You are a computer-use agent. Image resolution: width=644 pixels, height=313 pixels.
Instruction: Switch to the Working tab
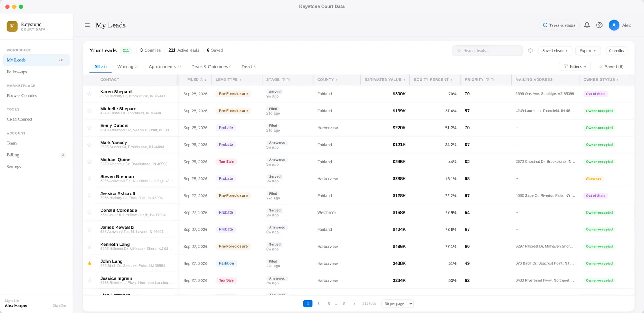pos(128,67)
